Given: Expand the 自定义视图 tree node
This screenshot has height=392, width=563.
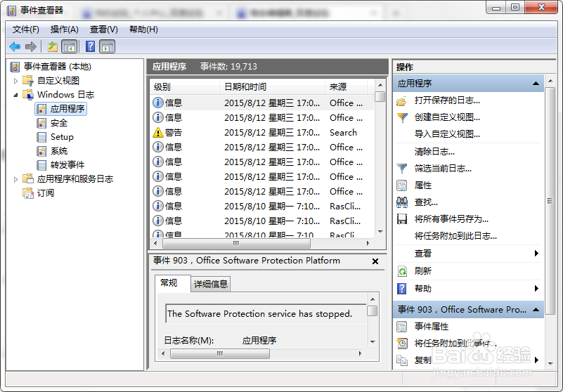Looking at the screenshot, I should click(15, 81).
